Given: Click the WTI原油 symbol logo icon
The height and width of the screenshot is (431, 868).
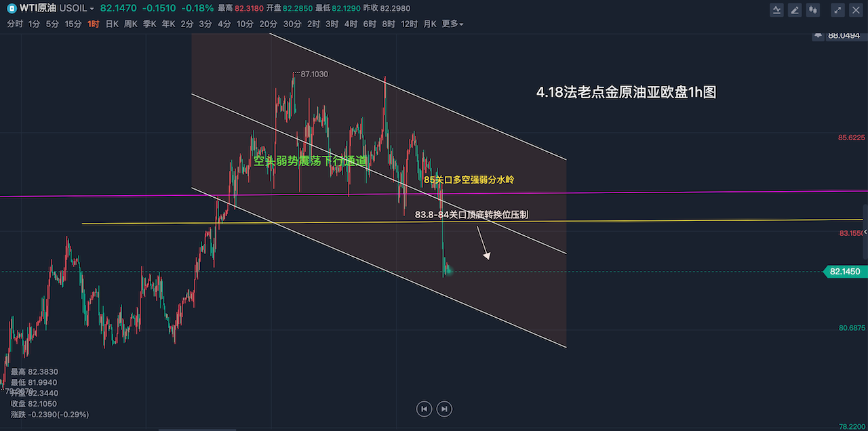Looking at the screenshot, I should point(12,8).
